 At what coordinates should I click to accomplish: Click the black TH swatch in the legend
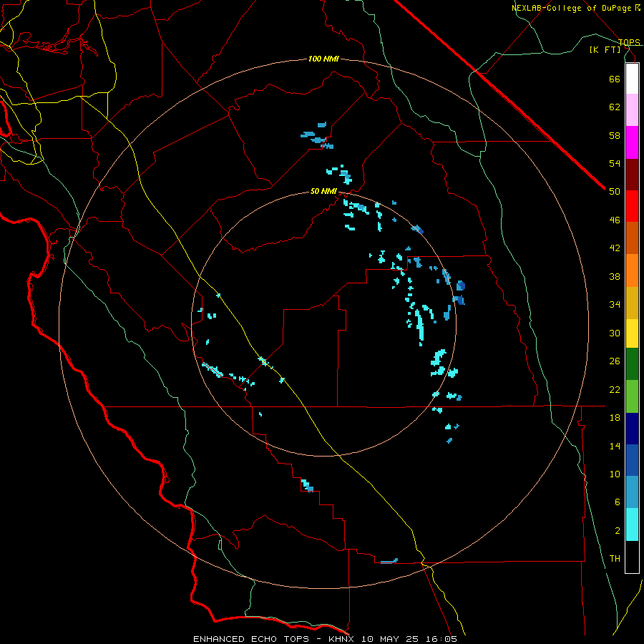point(632,557)
